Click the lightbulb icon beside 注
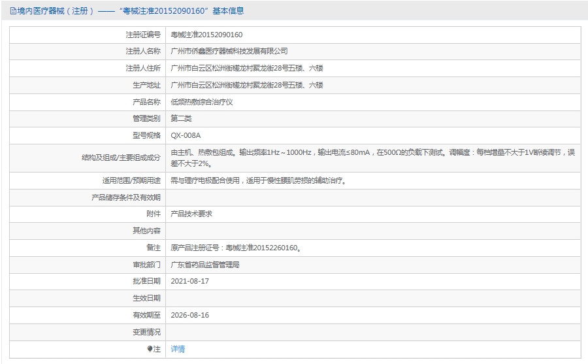 [x=150, y=349]
